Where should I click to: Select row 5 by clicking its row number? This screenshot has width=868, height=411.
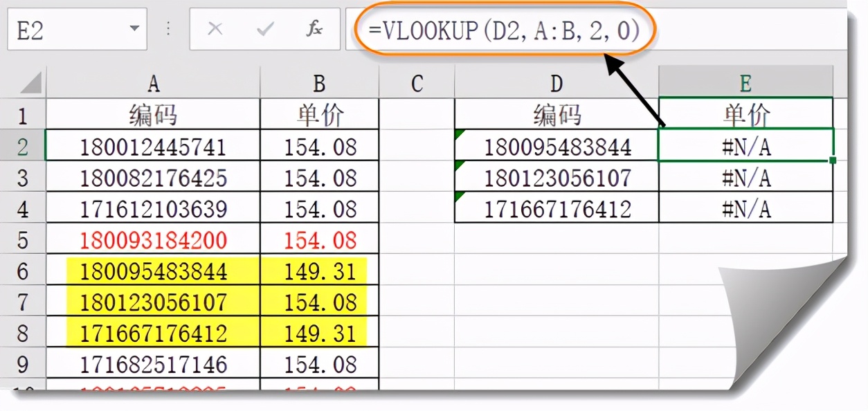(x=23, y=238)
